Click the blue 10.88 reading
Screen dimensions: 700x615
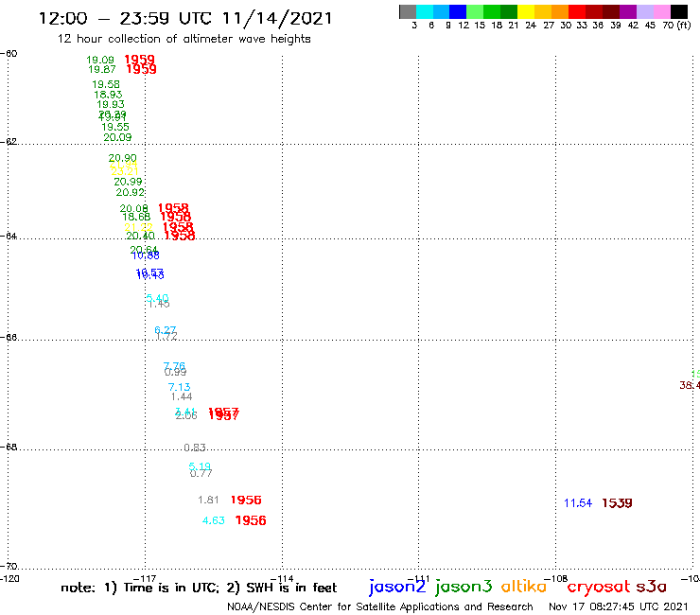click(146, 255)
